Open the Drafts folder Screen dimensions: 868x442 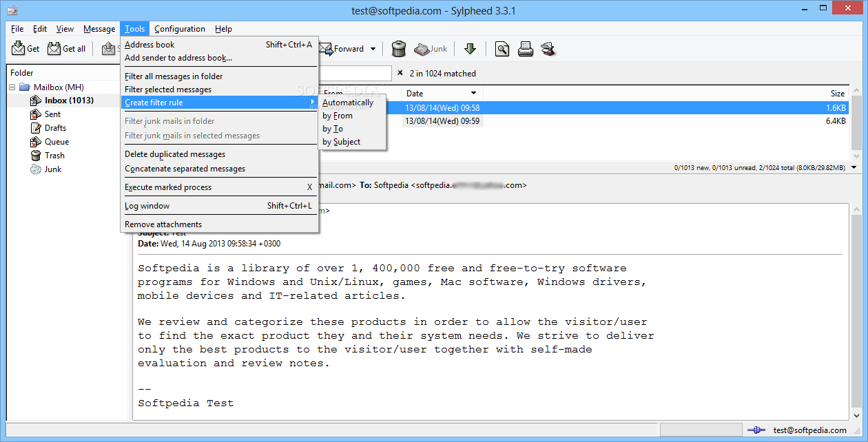point(55,128)
